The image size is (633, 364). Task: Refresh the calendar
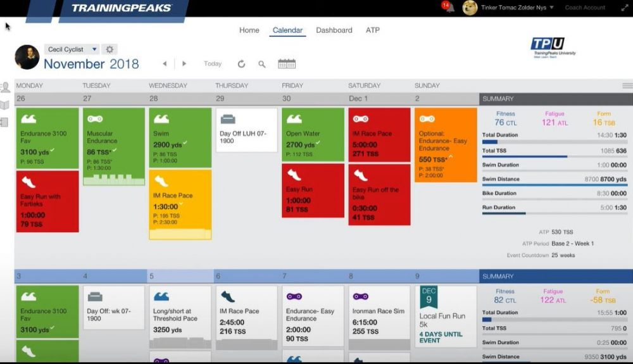(x=241, y=64)
